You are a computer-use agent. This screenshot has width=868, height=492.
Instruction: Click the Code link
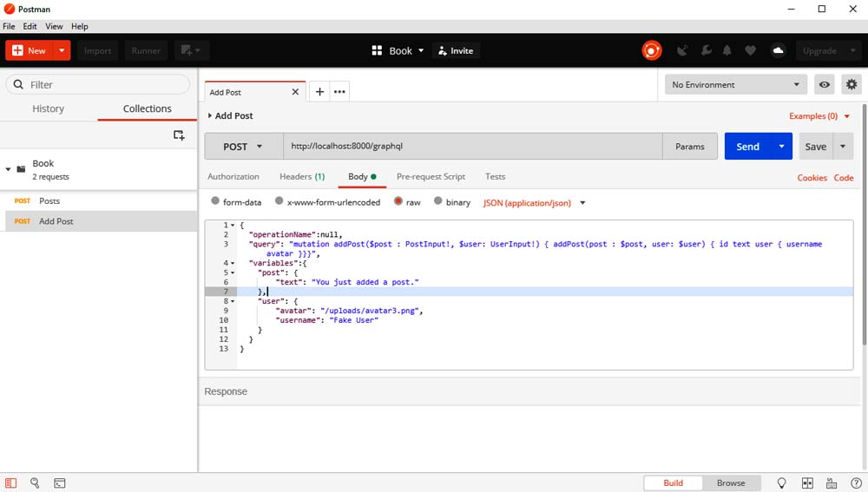tap(844, 178)
